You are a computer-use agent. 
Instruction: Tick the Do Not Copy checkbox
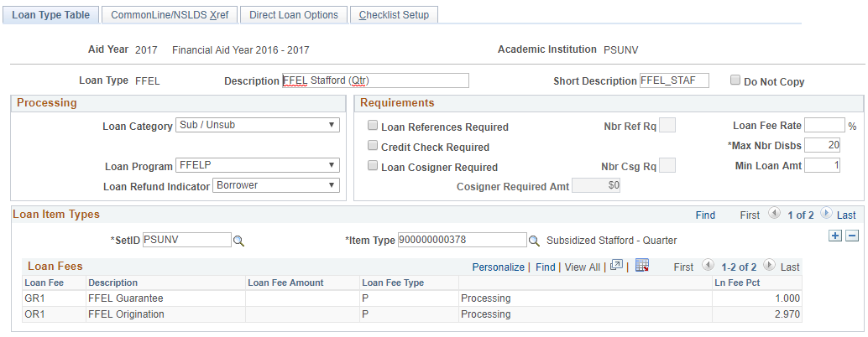tap(735, 80)
